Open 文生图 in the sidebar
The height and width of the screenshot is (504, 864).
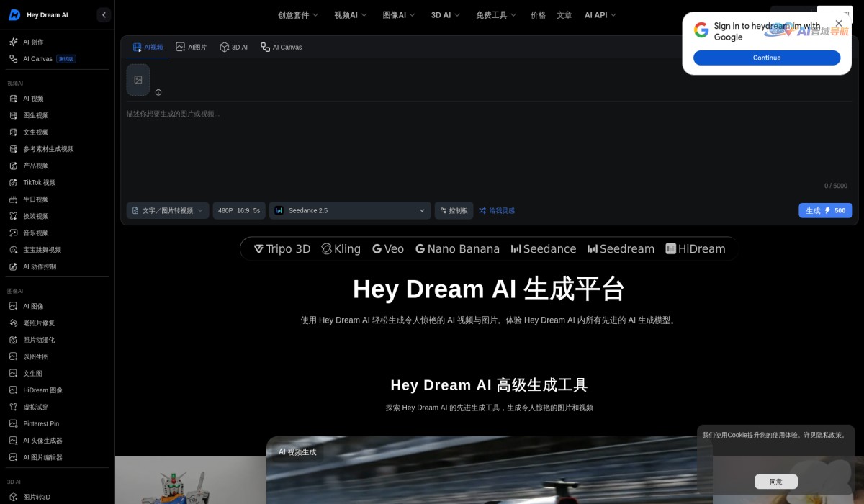tap(58, 374)
